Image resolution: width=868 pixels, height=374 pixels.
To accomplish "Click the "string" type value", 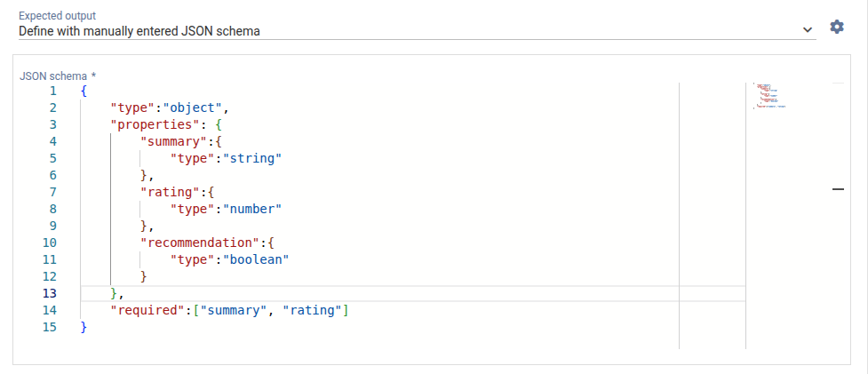I will coord(252,158).
